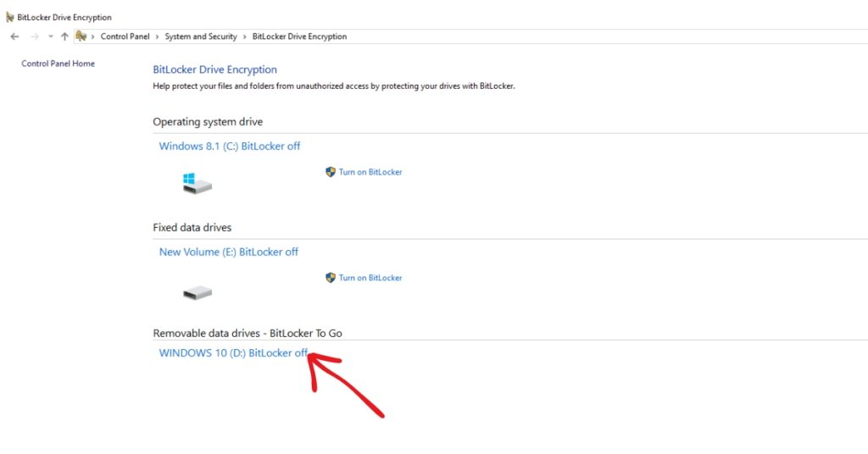Click shield icon for E: drive BitLocker

pyautogui.click(x=331, y=278)
